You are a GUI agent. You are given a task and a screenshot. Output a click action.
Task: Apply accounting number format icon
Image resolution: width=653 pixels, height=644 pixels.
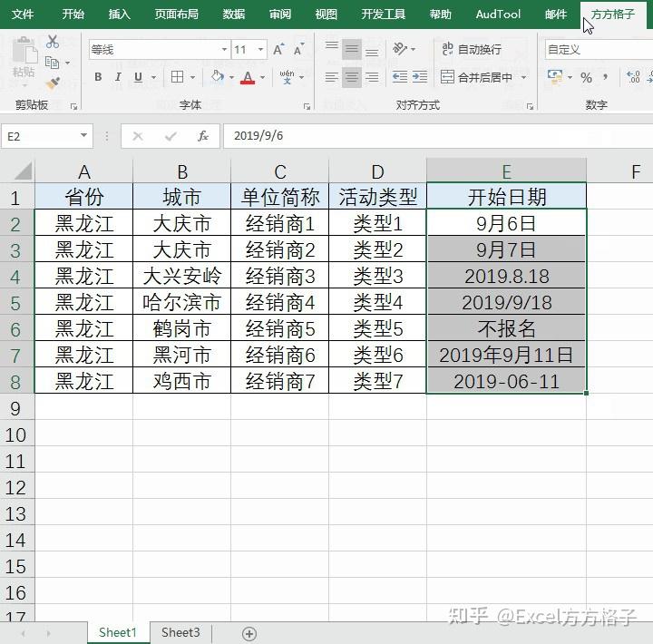tap(555, 77)
